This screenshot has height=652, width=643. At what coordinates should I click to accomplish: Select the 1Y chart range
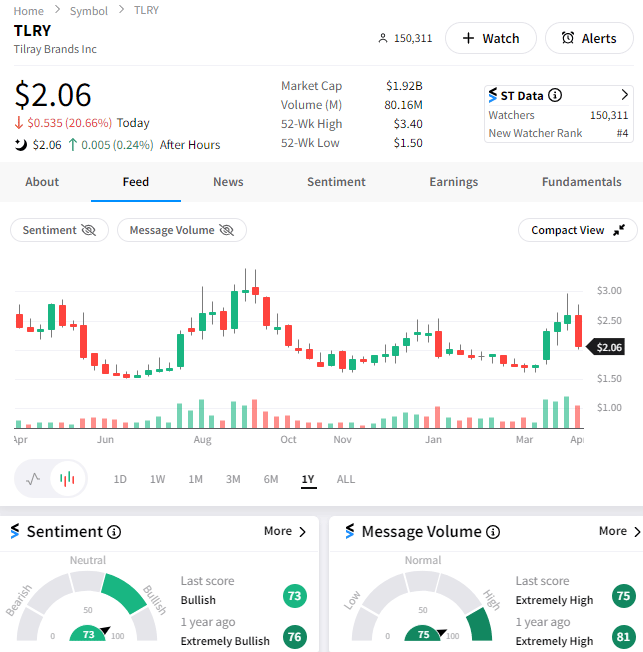point(308,479)
